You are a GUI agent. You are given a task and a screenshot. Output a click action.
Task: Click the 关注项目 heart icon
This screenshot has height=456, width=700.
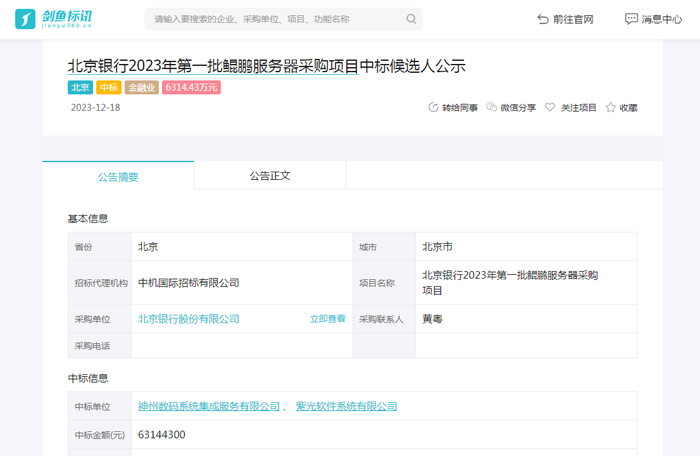click(x=550, y=107)
